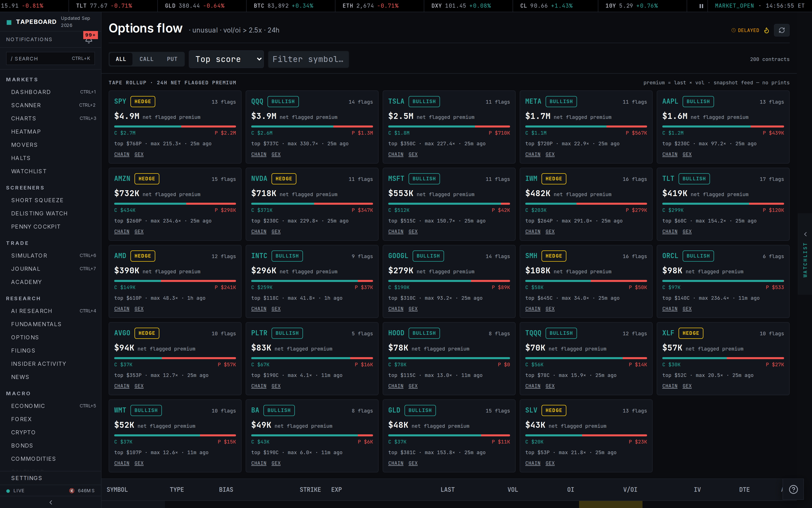Click the TQQQ $70K net premium value
Screen dimensions: 812x508
535,348
